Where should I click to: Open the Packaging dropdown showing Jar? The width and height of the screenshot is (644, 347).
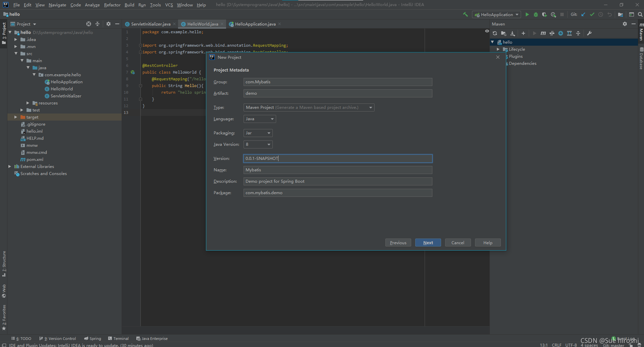pyautogui.click(x=258, y=133)
